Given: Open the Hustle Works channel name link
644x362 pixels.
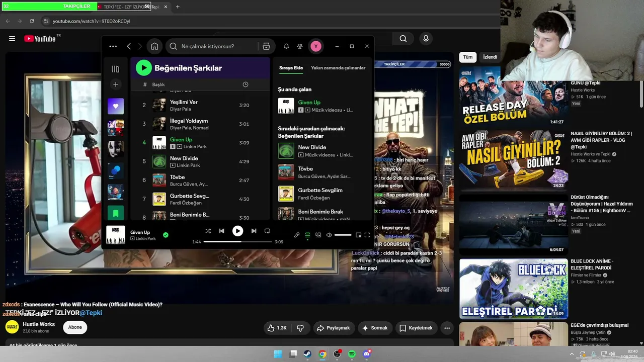Looking at the screenshot, I should pos(39,324).
